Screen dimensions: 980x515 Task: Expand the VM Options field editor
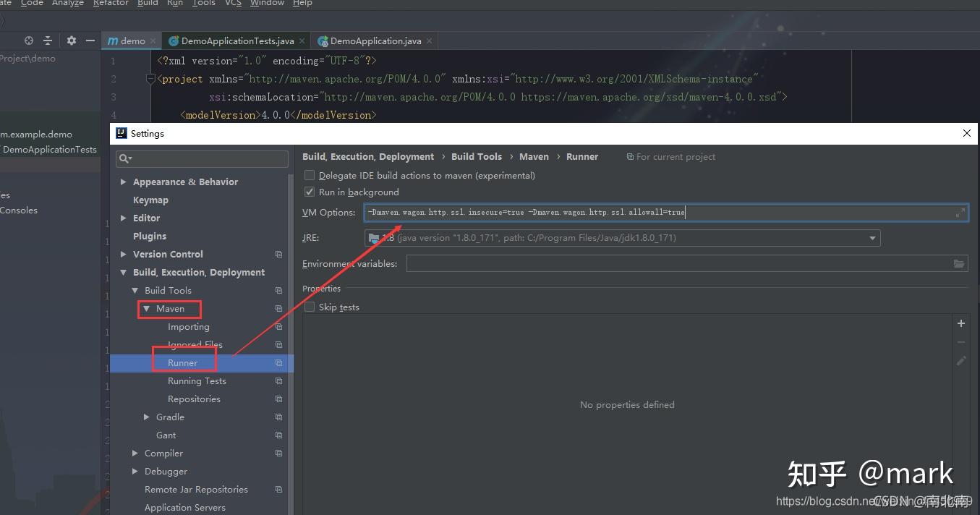pyautogui.click(x=960, y=213)
